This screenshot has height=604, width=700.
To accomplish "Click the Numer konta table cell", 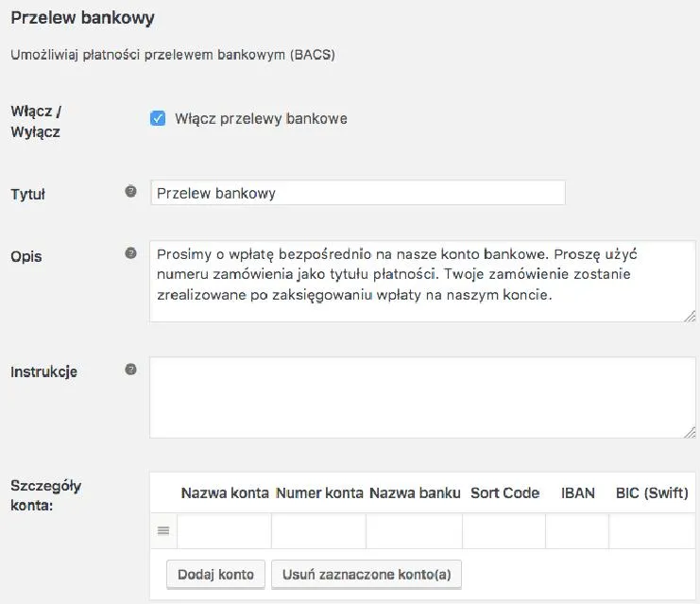I will coord(318,530).
